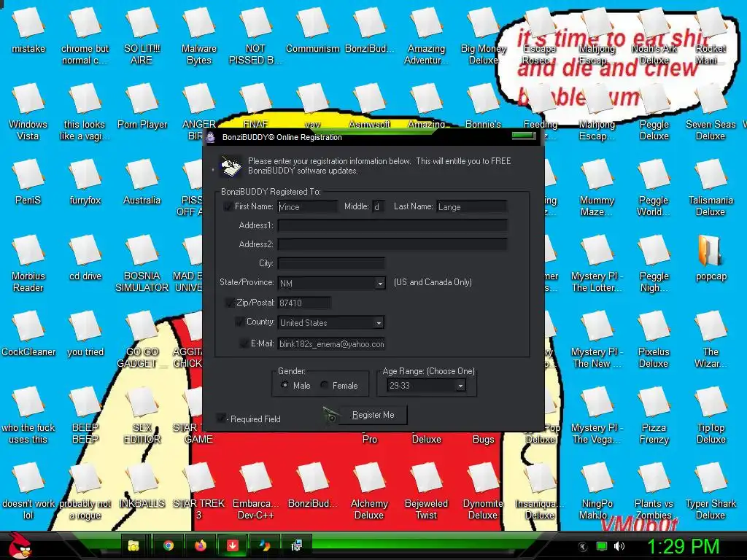Select the 'NingPo MahJo...' desktop icon
The width and height of the screenshot is (747, 560).
pyautogui.click(x=597, y=491)
